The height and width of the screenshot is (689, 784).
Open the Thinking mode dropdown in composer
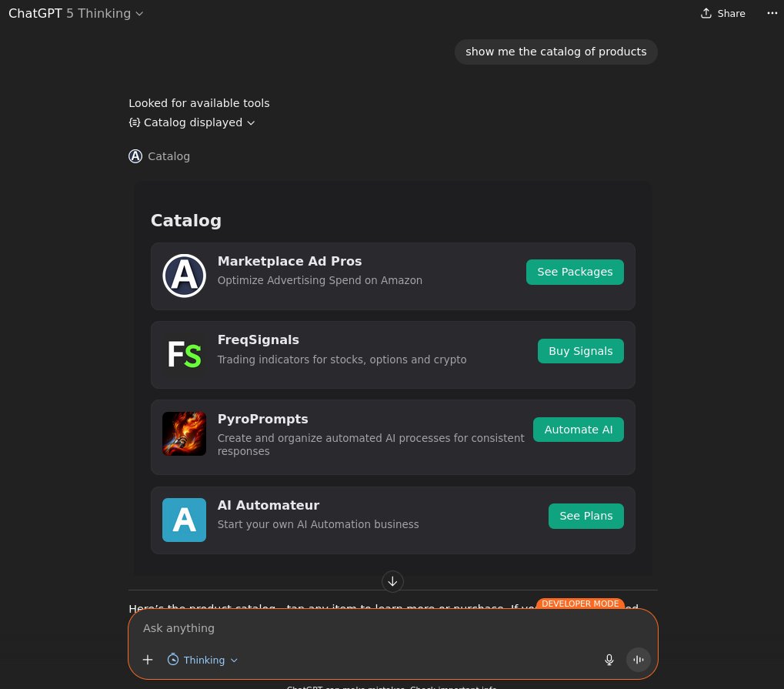202,660
